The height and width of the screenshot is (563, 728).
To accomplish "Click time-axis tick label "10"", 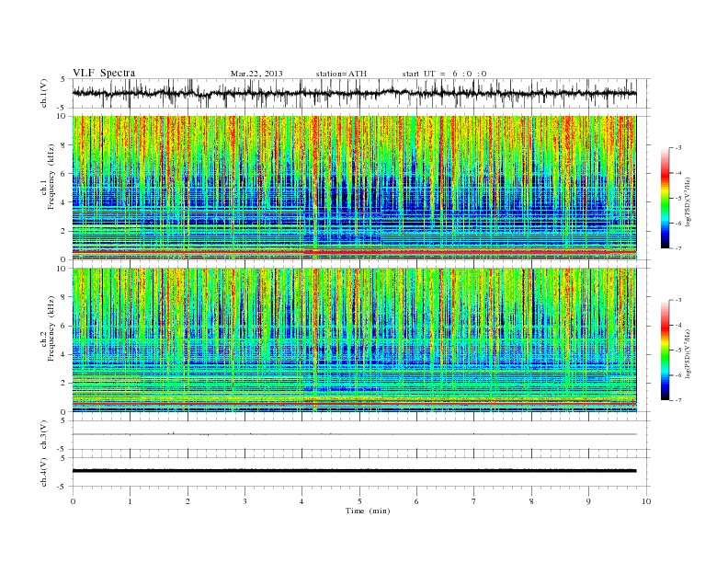I will (x=646, y=501).
